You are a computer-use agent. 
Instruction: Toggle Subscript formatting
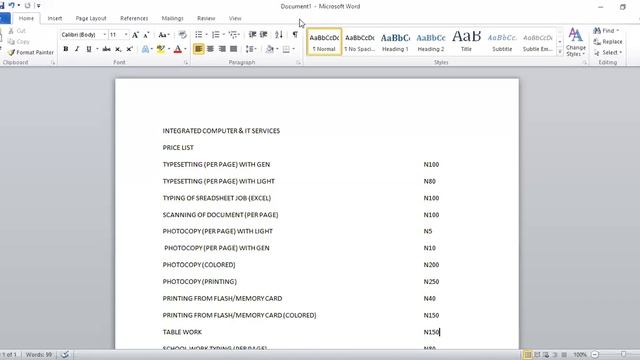coord(118,49)
